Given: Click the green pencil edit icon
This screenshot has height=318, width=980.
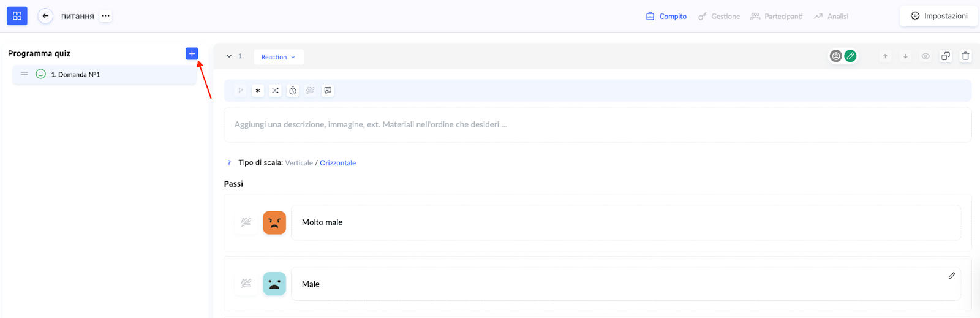Looking at the screenshot, I should click(850, 56).
